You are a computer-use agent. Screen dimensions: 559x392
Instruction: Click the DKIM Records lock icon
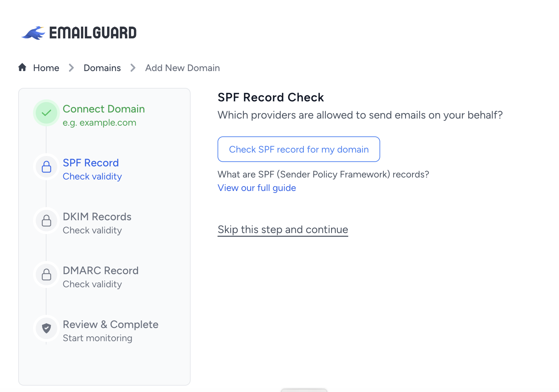click(46, 221)
